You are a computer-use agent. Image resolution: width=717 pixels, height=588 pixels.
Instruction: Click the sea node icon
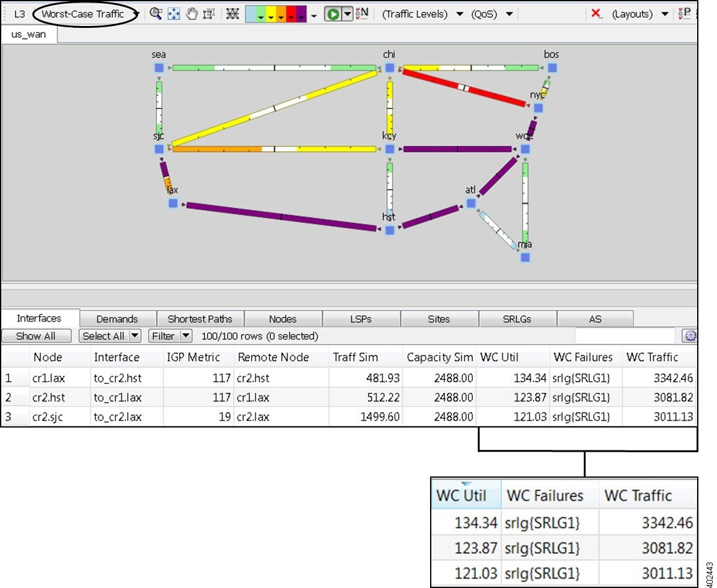tap(159, 68)
